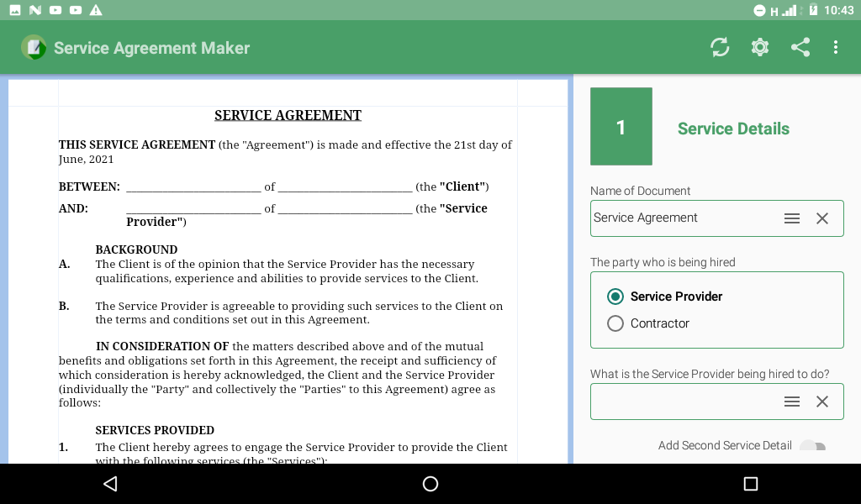The width and height of the screenshot is (861, 504).
Task: Tap the AND: Service Provider line
Action: (x=273, y=214)
